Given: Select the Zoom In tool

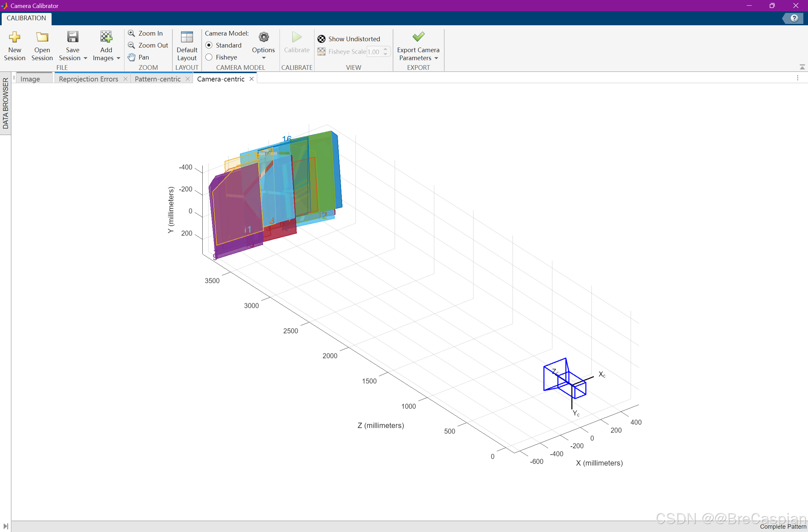Looking at the screenshot, I should click(146, 33).
